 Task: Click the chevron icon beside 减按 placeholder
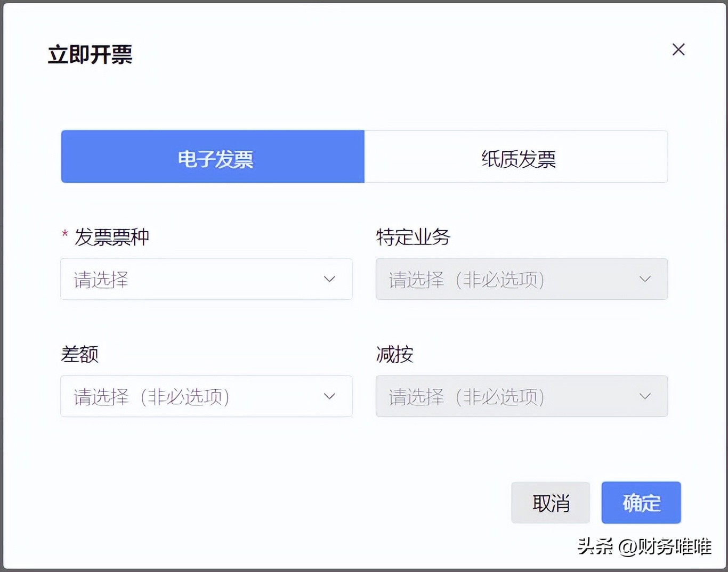pyautogui.click(x=645, y=396)
